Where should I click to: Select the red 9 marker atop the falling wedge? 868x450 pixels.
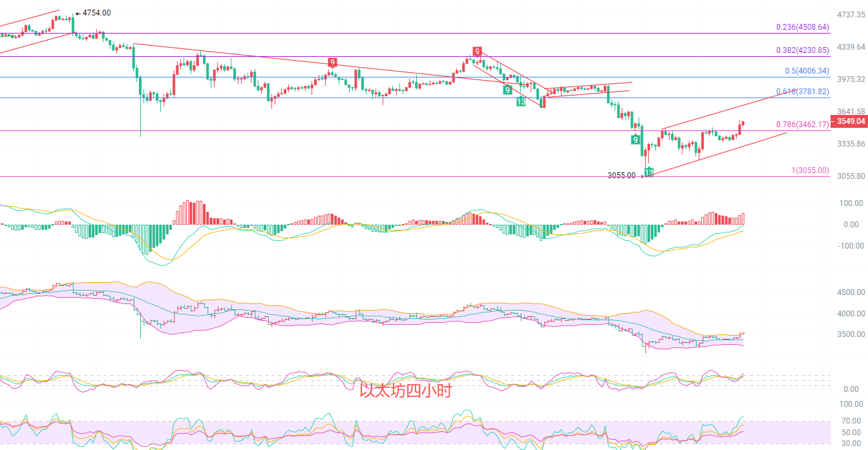coord(476,51)
